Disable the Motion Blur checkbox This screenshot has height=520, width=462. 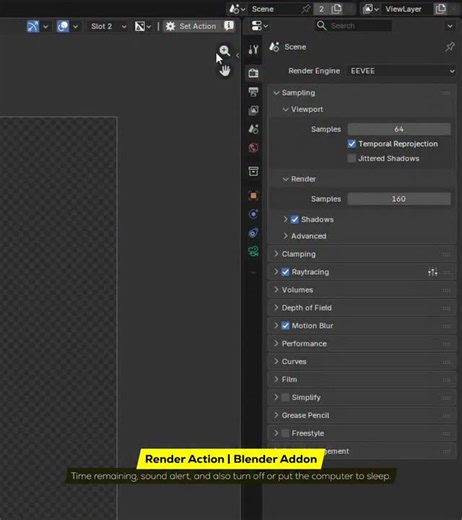tap(285, 326)
